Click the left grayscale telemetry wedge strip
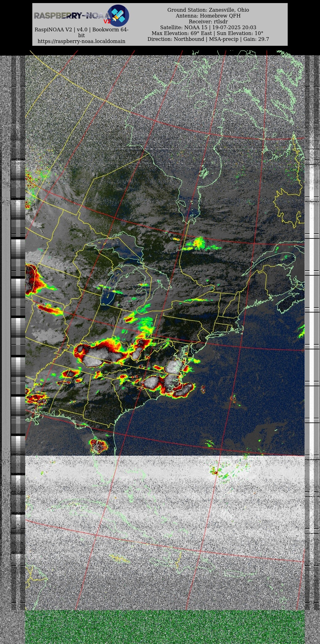 tap(18, 307)
